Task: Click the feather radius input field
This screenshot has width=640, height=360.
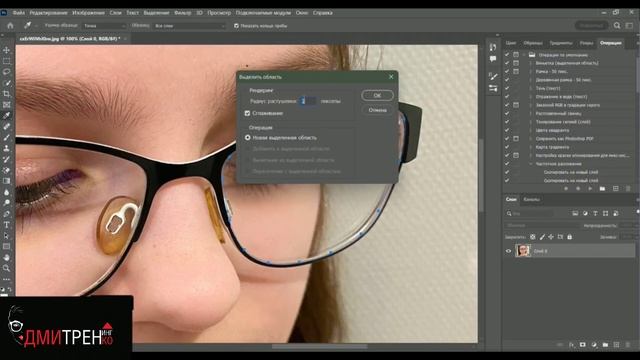Action: [308, 101]
